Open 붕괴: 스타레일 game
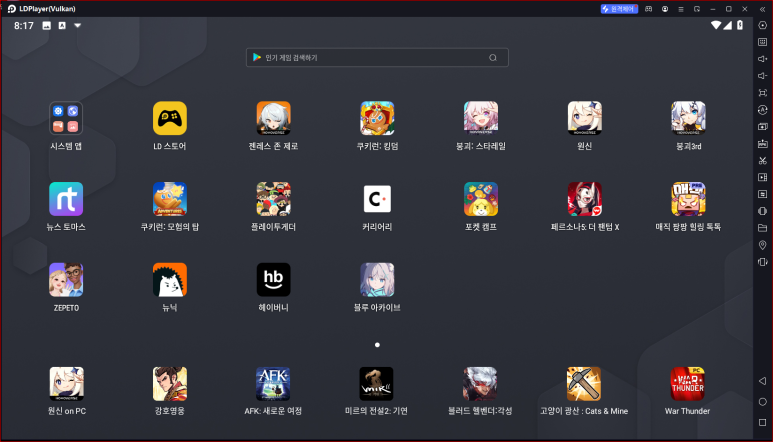This screenshot has width=773, height=442. pyautogui.click(x=481, y=118)
